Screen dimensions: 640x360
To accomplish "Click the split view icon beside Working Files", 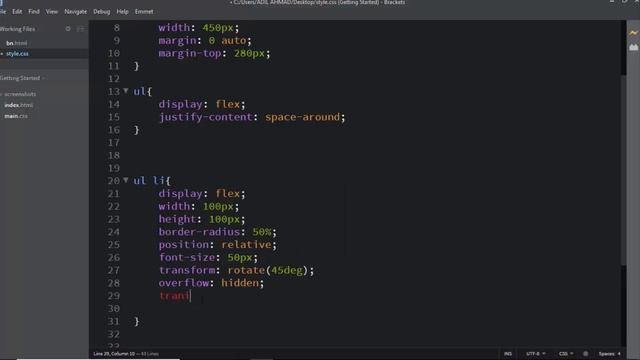I will click(80, 29).
